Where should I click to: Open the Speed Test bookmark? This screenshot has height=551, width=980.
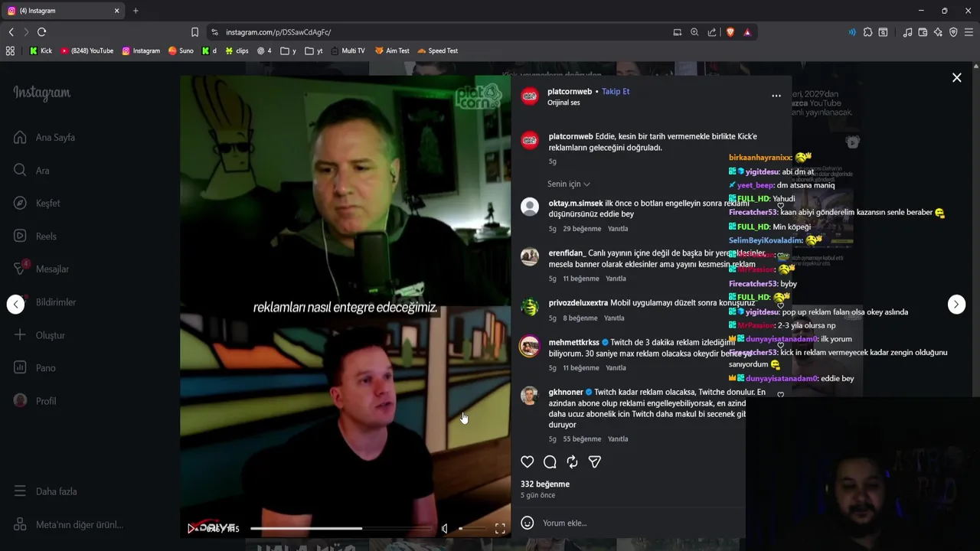pos(438,51)
